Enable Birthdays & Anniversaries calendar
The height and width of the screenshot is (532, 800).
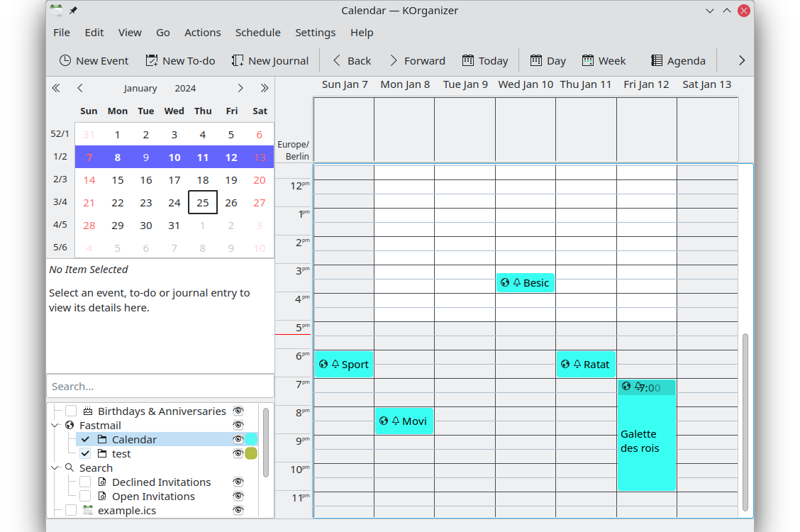click(71, 411)
